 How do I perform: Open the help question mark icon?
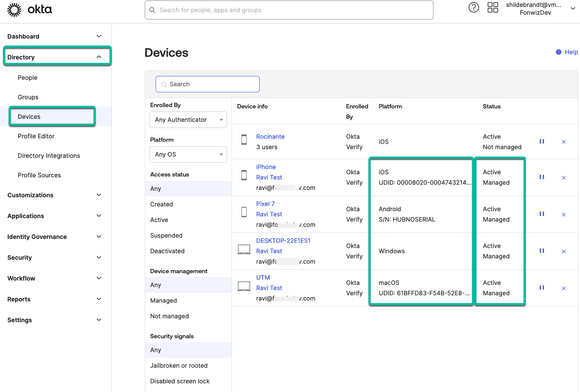click(x=473, y=7)
